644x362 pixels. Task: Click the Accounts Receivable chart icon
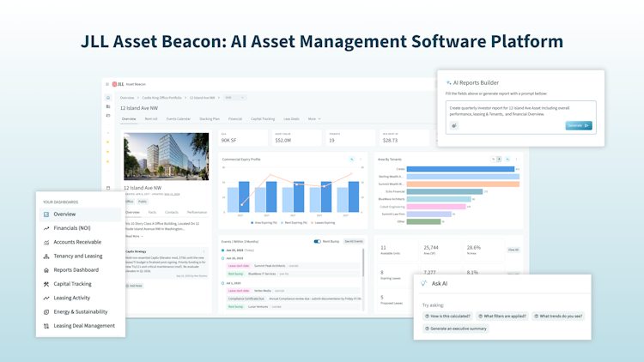[x=46, y=242]
